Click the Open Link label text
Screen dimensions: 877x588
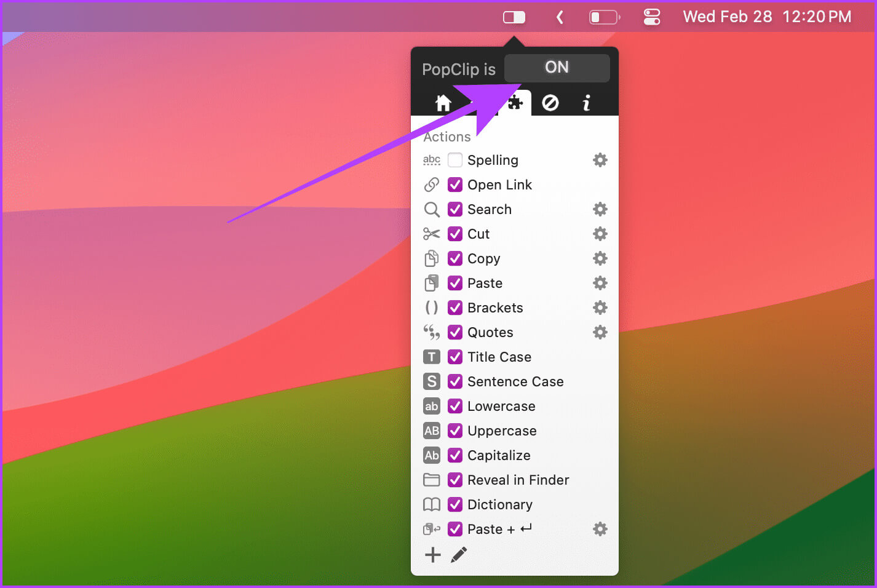click(500, 185)
